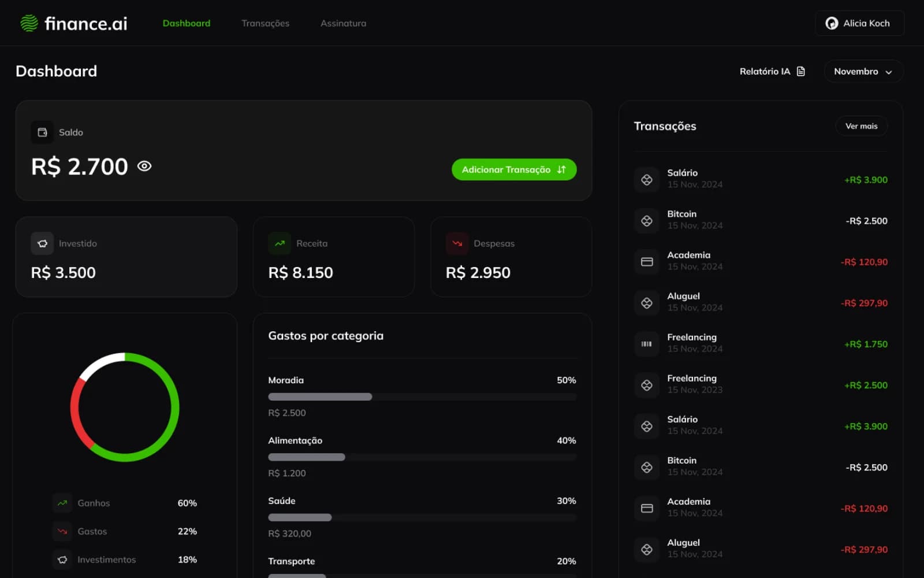The image size is (924, 578).
Task: Click the barcode icon of Freelancing +R$ 1.750
Action: pos(647,344)
